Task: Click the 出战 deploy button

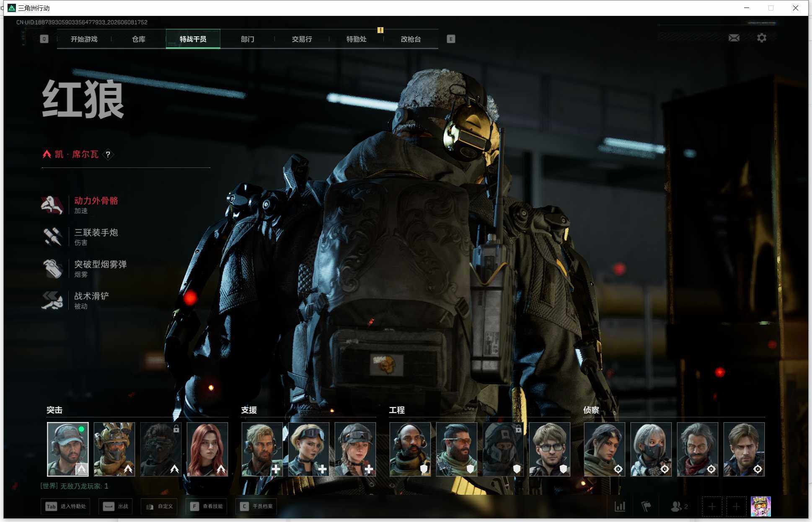Action: [116, 507]
